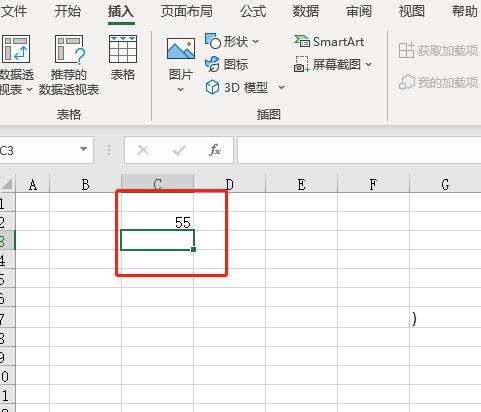Click the cell containing a parenthesis
The width and height of the screenshot is (481, 412).
[x=445, y=318]
